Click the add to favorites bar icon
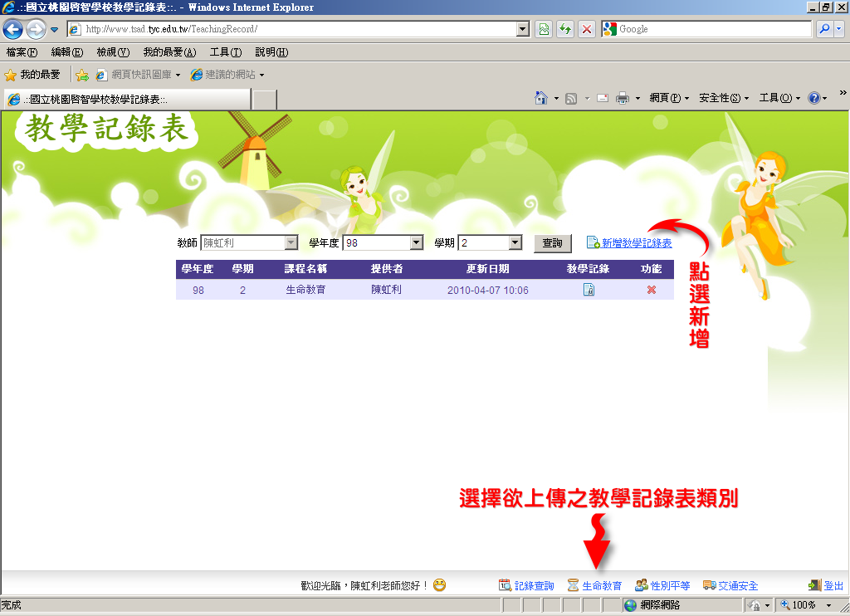The width and height of the screenshot is (850, 616). 82,75
